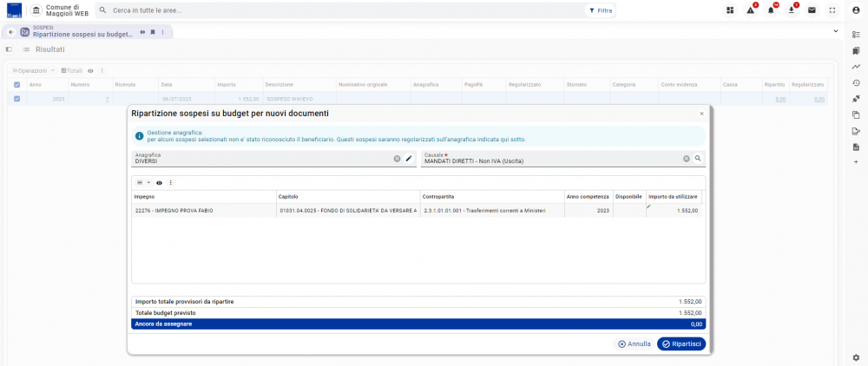Open the plug connector icon in sidebar
The image size is (868, 366).
point(856,99)
